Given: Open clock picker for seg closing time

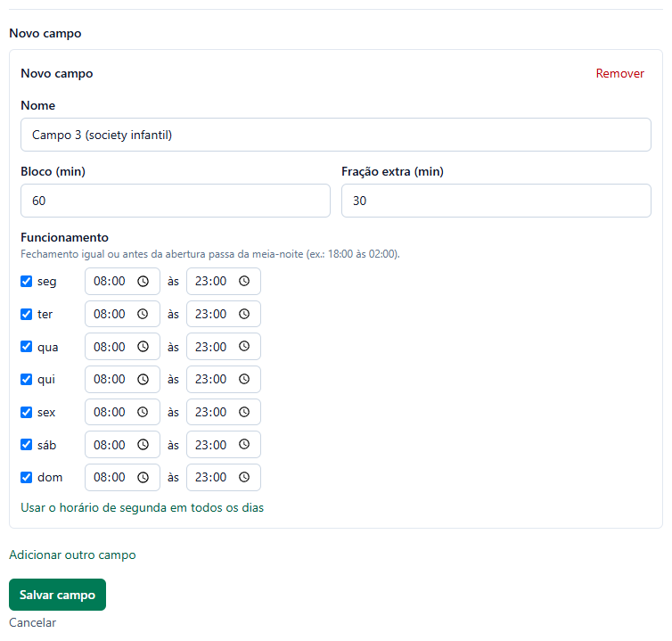Looking at the screenshot, I should click(244, 281).
